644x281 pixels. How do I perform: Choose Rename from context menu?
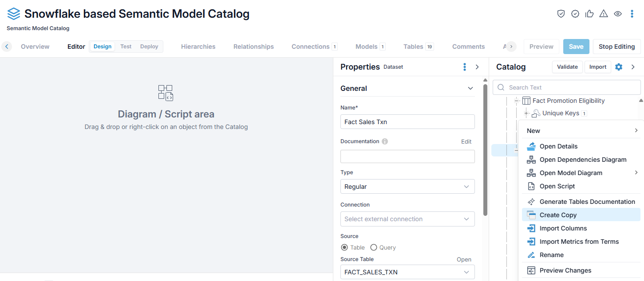point(581,255)
